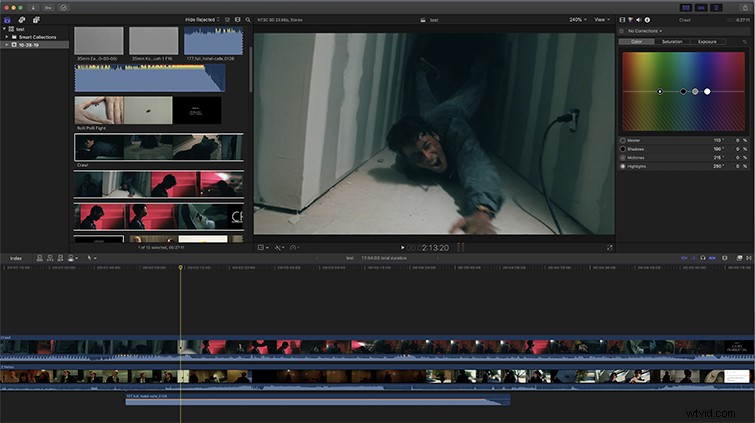This screenshot has height=423, width=755.
Task: Enable the color correction checkbox
Action: (x=621, y=31)
